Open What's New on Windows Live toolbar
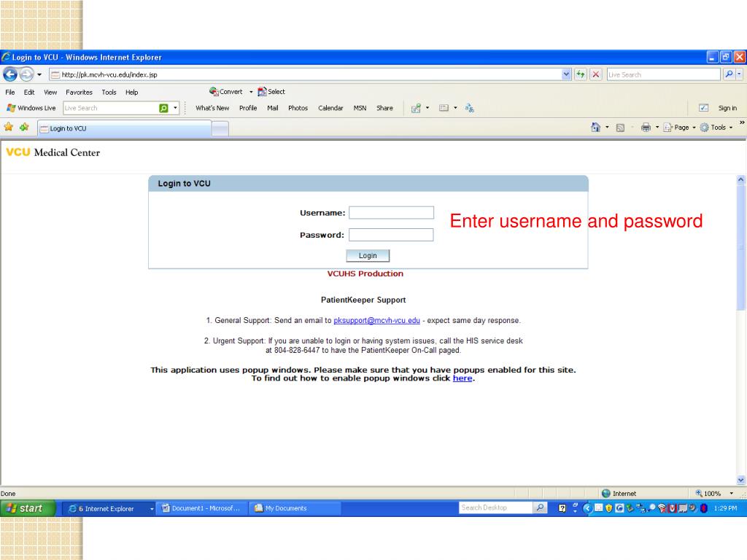Screen dimensions: 747x560 (212, 108)
